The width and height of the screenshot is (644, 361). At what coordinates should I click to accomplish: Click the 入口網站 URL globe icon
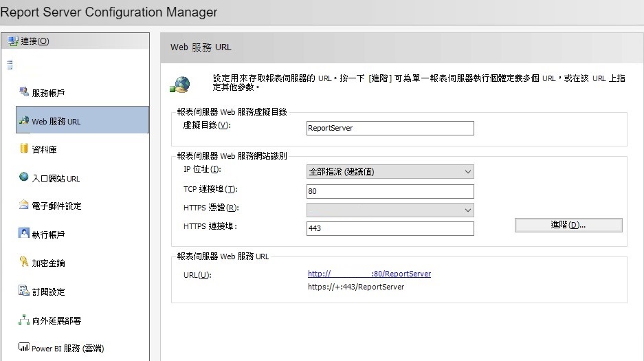tap(24, 177)
